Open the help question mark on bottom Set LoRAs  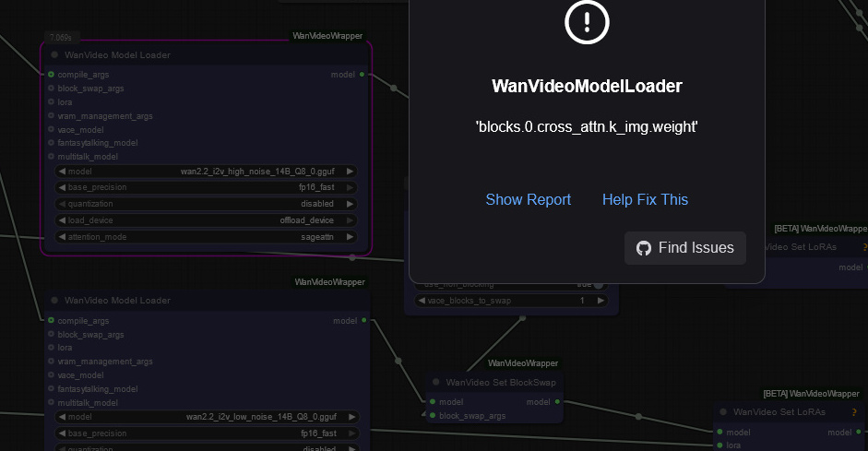click(x=854, y=411)
